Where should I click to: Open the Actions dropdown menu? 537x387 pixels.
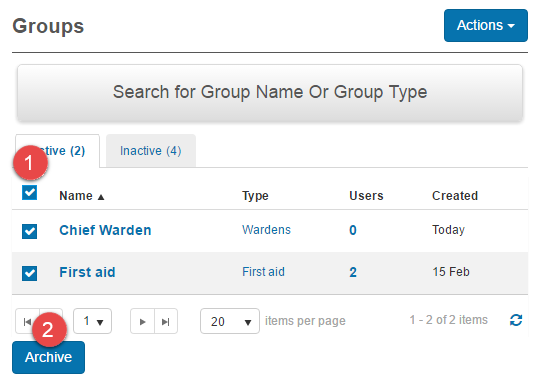click(x=485, y=26)
